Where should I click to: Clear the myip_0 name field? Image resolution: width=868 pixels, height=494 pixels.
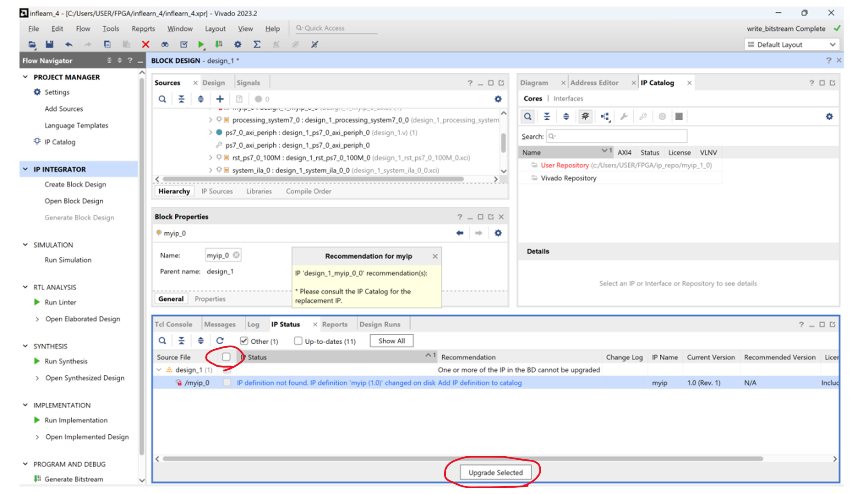(x=236, y=255)
